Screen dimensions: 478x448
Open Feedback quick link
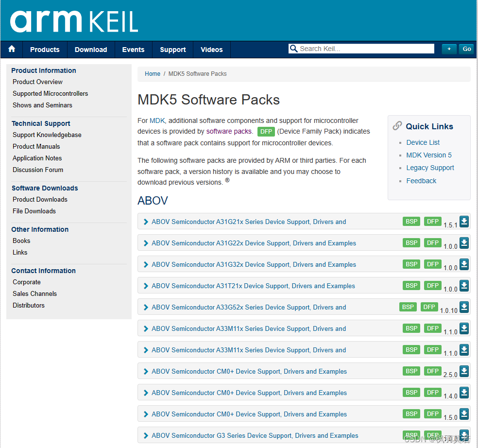click(421, 181)
